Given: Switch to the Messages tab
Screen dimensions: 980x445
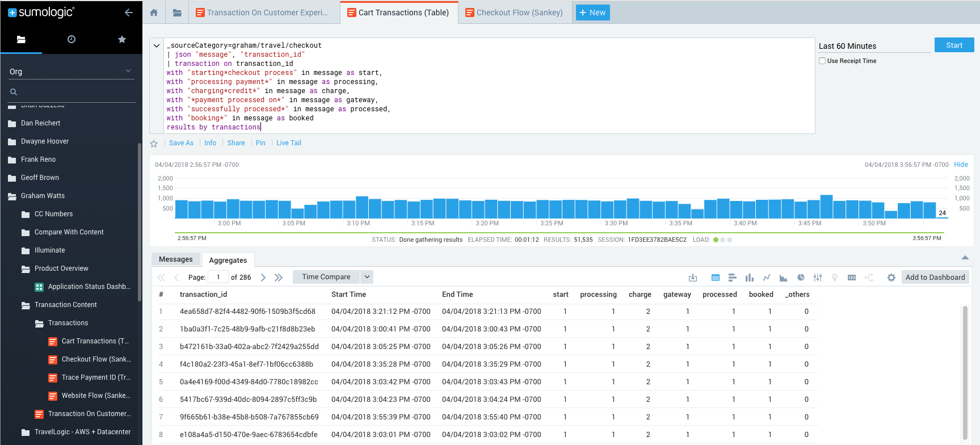Looking at the screenshot, I should 176,259.
